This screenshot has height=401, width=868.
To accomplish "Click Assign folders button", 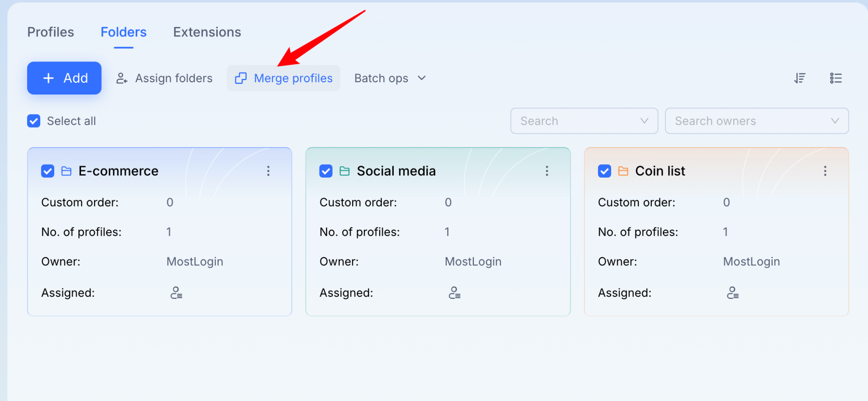I will click(164, 78).
